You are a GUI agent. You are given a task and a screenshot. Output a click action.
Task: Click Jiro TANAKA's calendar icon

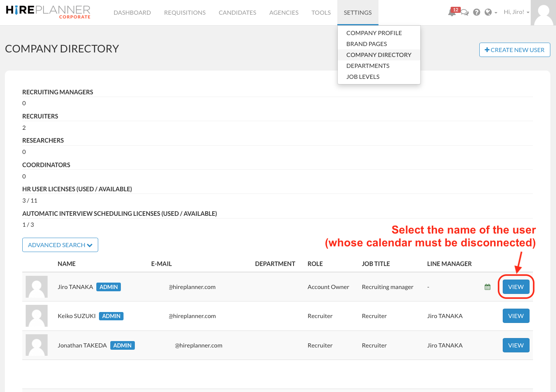click(x=488, y=287)
